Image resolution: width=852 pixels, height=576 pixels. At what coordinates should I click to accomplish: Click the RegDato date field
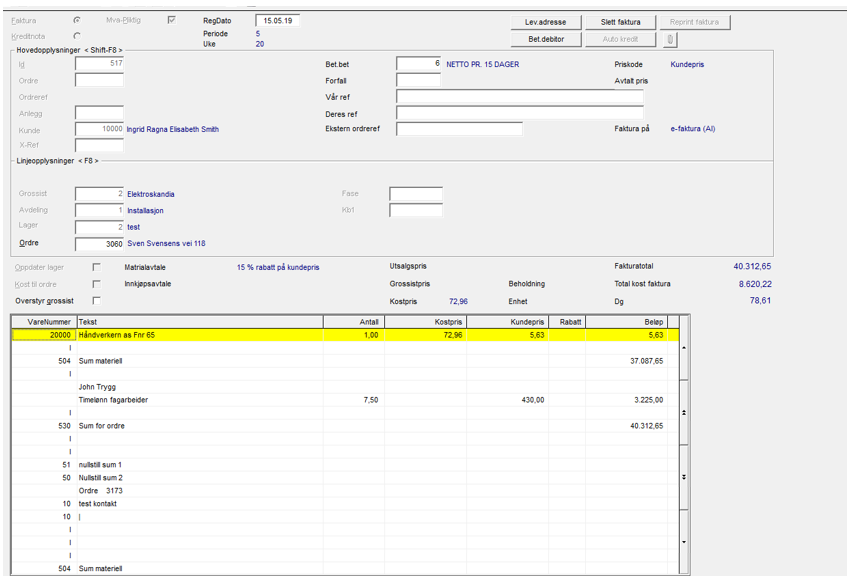[x=277, y=20]
